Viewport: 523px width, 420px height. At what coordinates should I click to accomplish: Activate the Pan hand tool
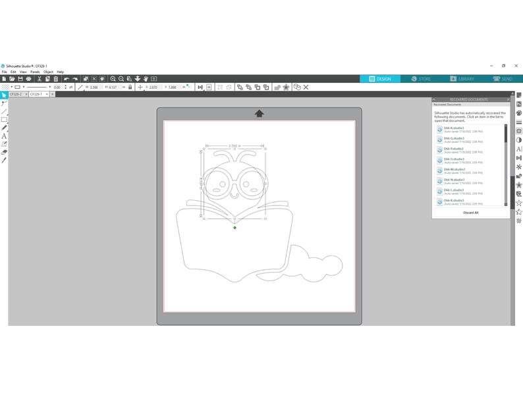click(146, 78)
